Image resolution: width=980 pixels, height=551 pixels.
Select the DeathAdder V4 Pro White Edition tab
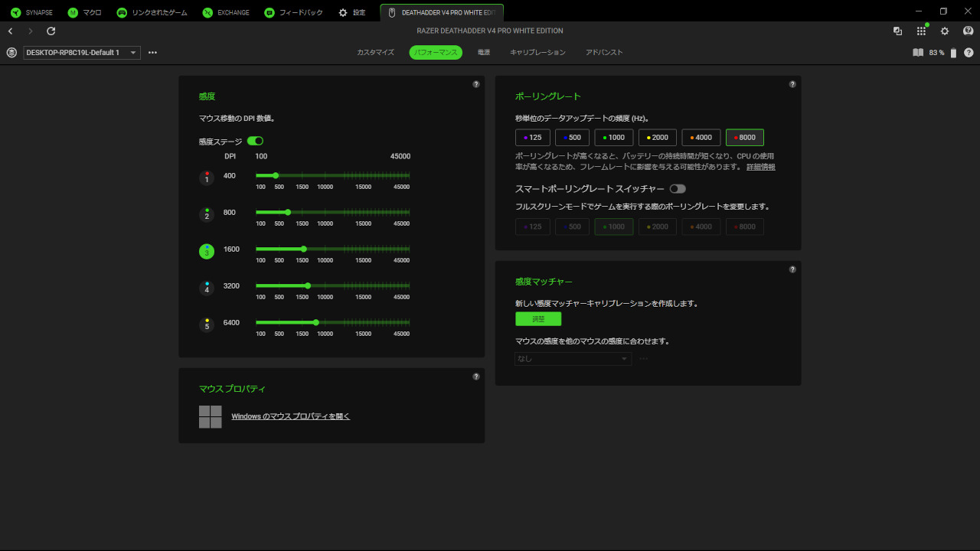tap(442, 12)
